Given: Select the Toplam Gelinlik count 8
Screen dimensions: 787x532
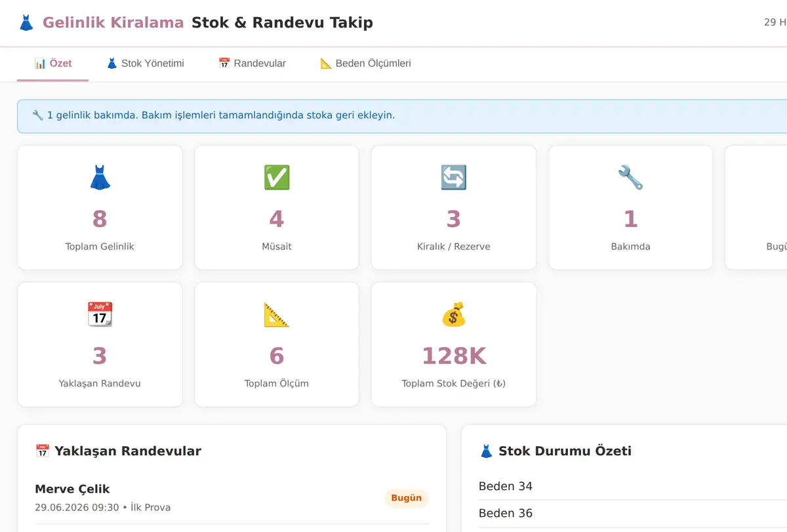Looking at the screenshot, I should [100, 219].
